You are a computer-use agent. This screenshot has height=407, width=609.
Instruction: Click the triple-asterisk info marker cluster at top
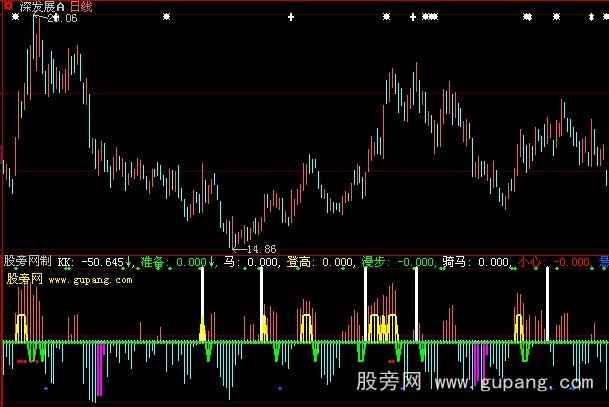(x=430, y=17)
